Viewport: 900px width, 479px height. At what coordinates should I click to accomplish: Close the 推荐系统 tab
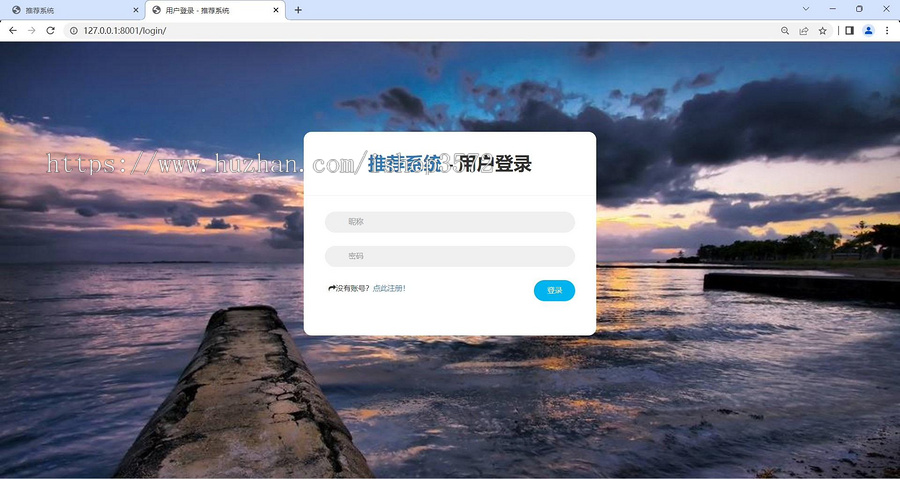[135, 10]
